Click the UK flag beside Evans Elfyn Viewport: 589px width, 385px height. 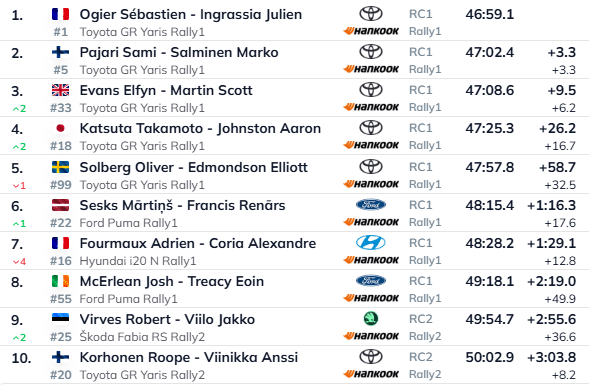coord(60,90)
